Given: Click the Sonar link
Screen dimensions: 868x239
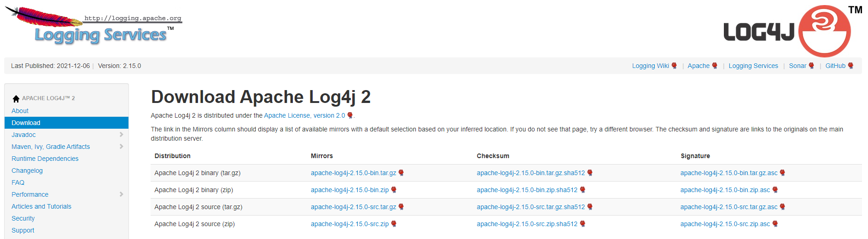Looking at the screenshot, I should click(x=798, y=66).
